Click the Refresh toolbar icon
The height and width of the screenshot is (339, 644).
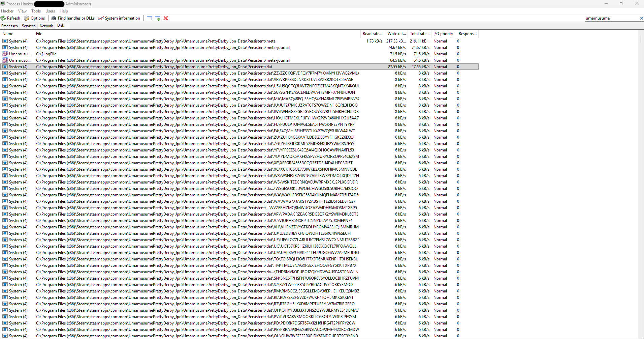pyautogui.click(x=3, y=18)
